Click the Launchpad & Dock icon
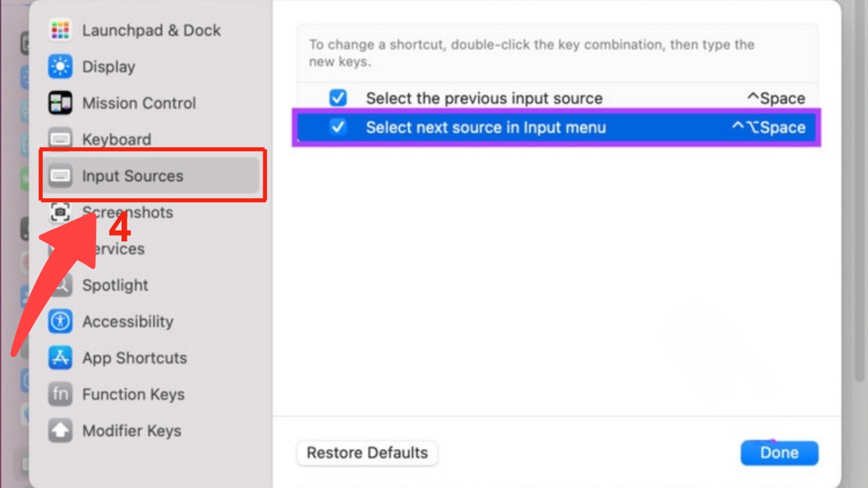 pyautogui.click(x=60, y=30)
